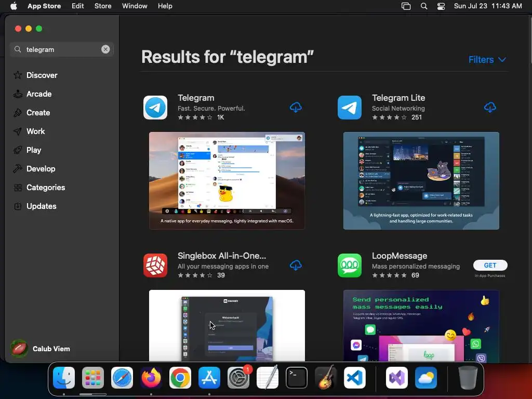The image size is (532, 399).
Task: Download Singlebox via cloud icon
Action: pos(296,265)
